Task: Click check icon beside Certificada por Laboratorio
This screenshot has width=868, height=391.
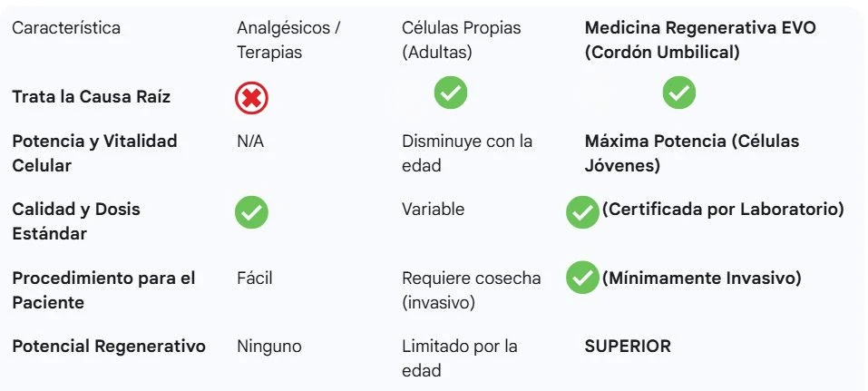Action: coord(582,212)
